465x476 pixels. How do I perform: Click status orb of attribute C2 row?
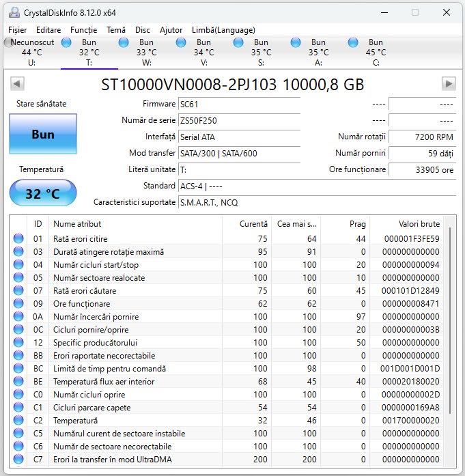coord(18,421)
